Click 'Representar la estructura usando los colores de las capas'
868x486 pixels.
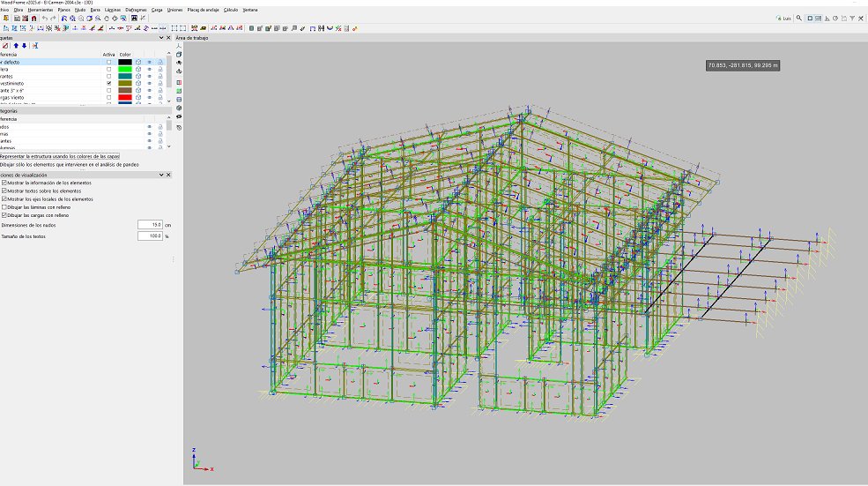pyautogui.click(x=60, y=156)
